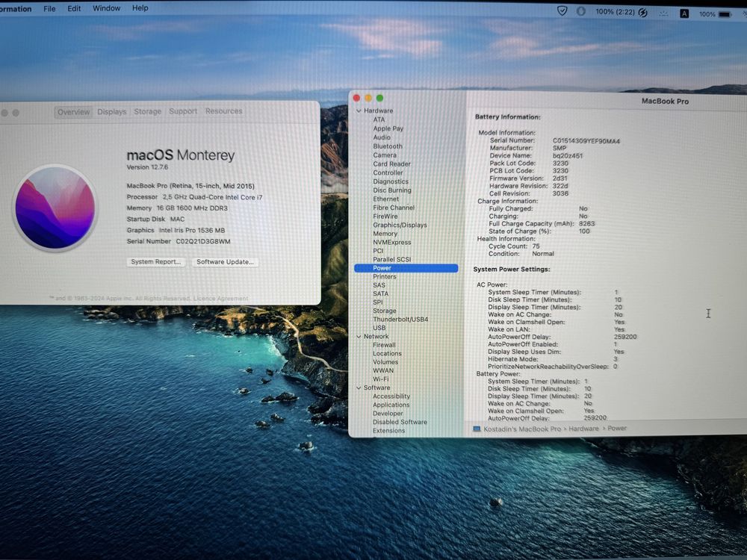Select Storage in the System Information sidebar
The width and height of the screenshot is (747, 560).
(385, 311)
